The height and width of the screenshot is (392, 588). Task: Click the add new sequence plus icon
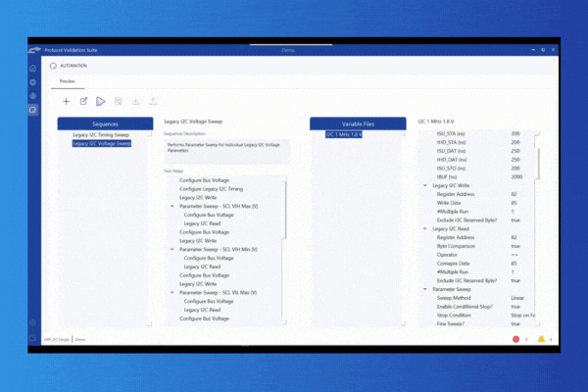point(66,100)
